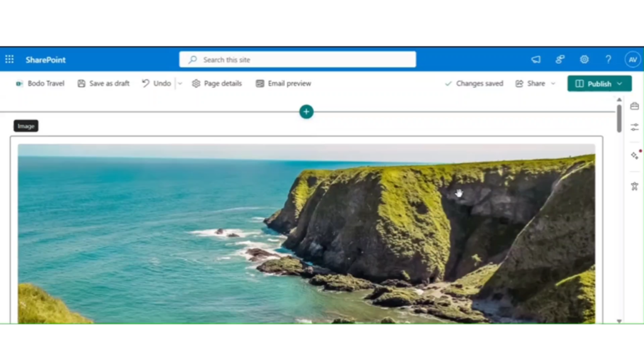Open the AV account avatar
644x362 pixels.
tap(633, 60)
